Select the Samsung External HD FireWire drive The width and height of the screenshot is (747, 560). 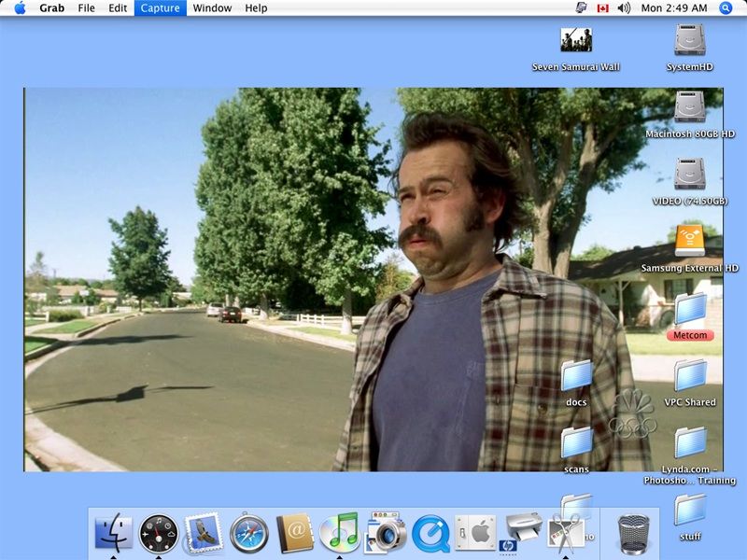coord(689,241)
